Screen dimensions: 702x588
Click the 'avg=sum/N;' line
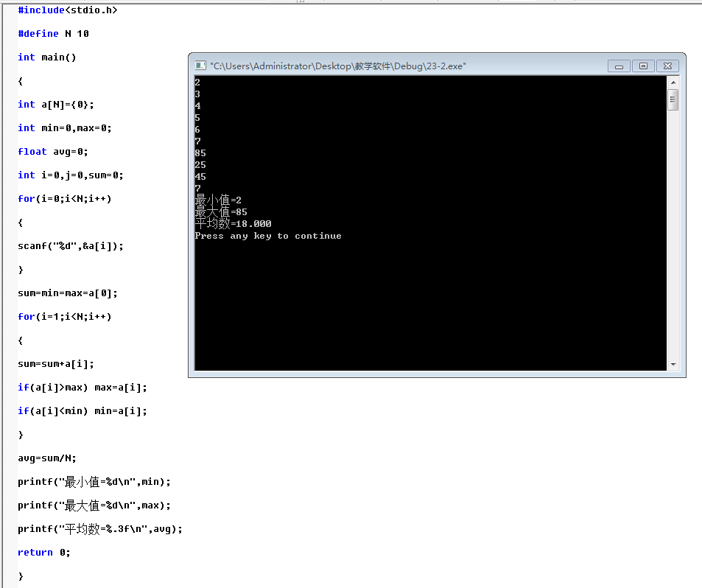47,458
